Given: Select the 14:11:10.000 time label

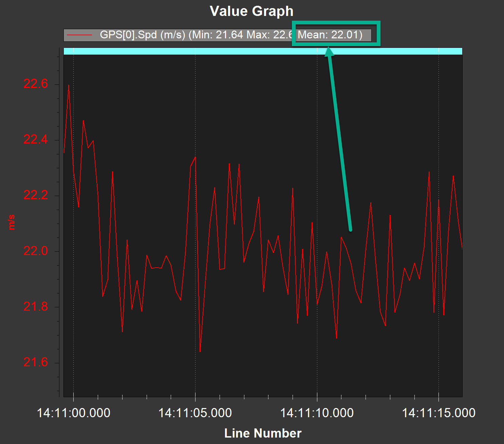Looking at the screenshot, I should pos(317,412).
